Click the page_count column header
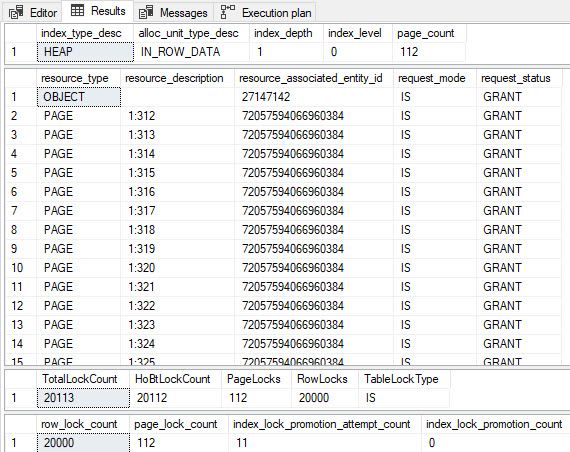The image size is (570, 452). click(x=429, y=33)
